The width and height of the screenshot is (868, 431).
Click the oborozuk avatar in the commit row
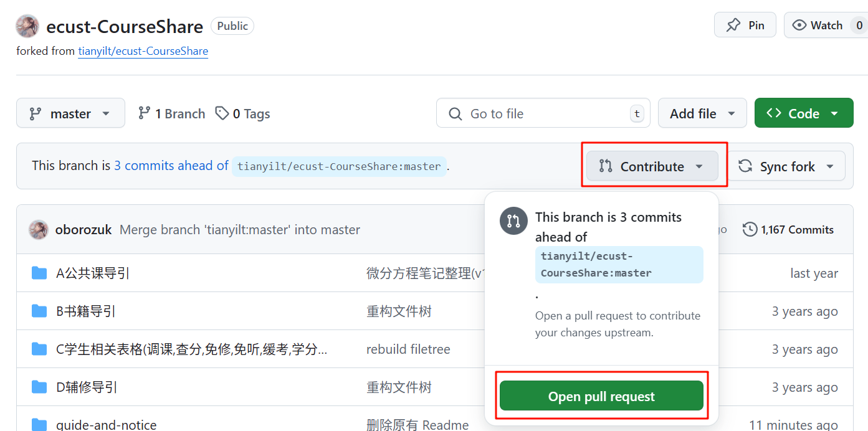(39, 230)
